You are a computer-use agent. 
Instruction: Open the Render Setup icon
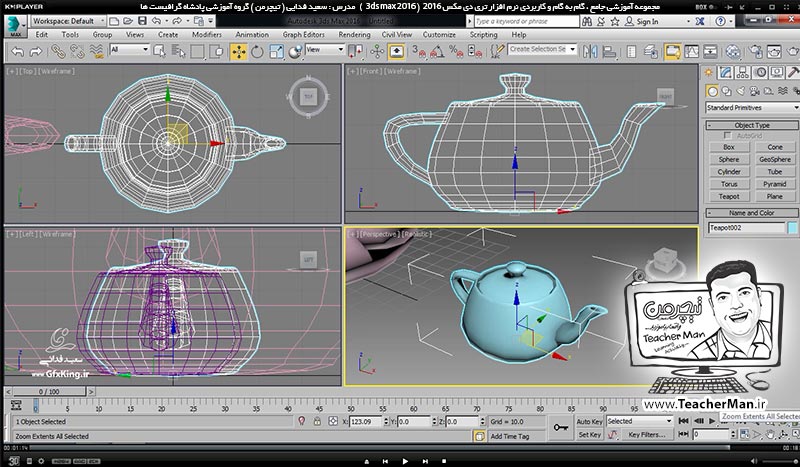click(x=756, y=52)
